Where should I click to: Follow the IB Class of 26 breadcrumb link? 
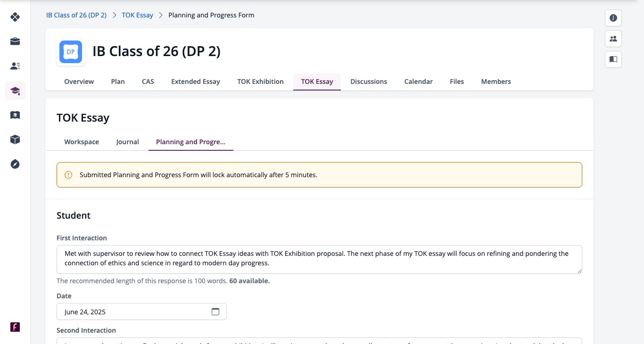(76, 15)
